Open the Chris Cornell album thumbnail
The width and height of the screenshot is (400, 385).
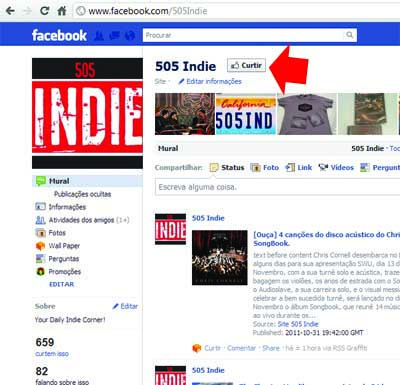(220, 258)
